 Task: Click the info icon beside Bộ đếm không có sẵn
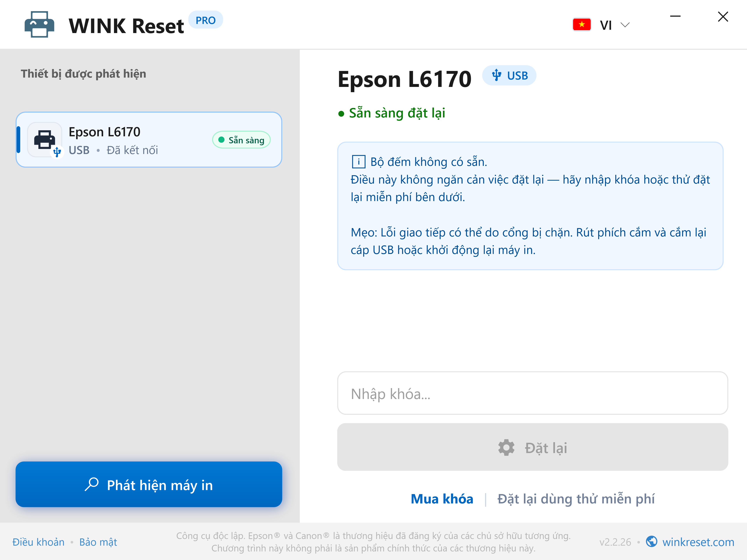pos(358,162)
